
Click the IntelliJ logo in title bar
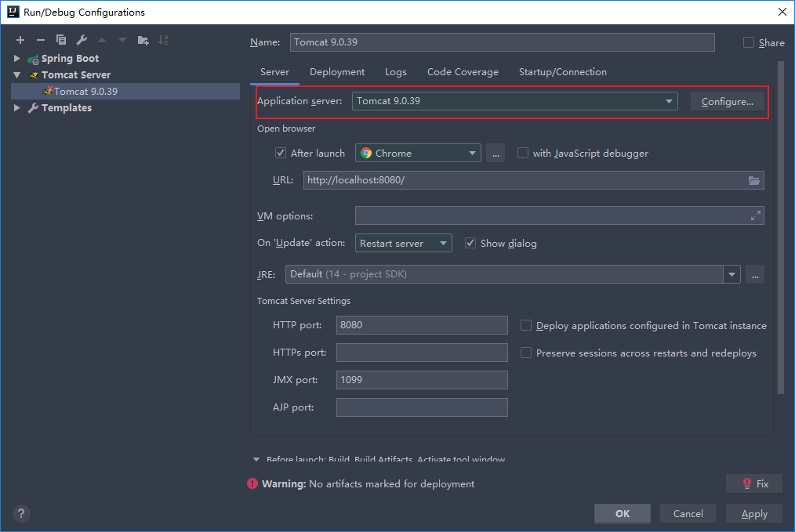(x=13, y=12)
